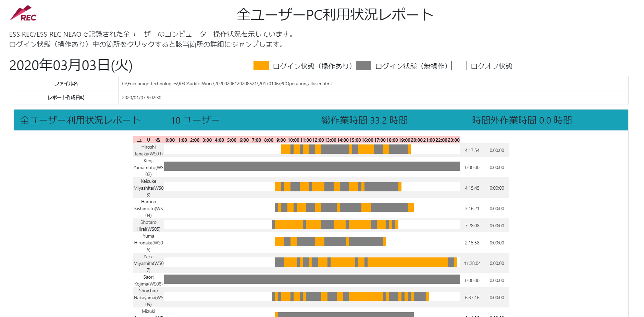Image resolution: width=644 pixels, height=317 pixels.
Task: Click the 総作業時間 33.2 時間 summary
Action: click(x=364, y=120)
